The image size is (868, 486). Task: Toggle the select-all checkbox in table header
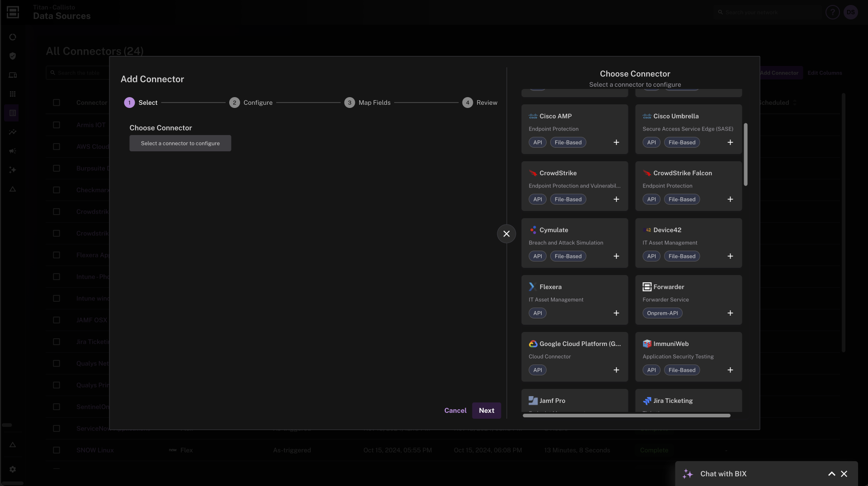[x=57, y=103]
